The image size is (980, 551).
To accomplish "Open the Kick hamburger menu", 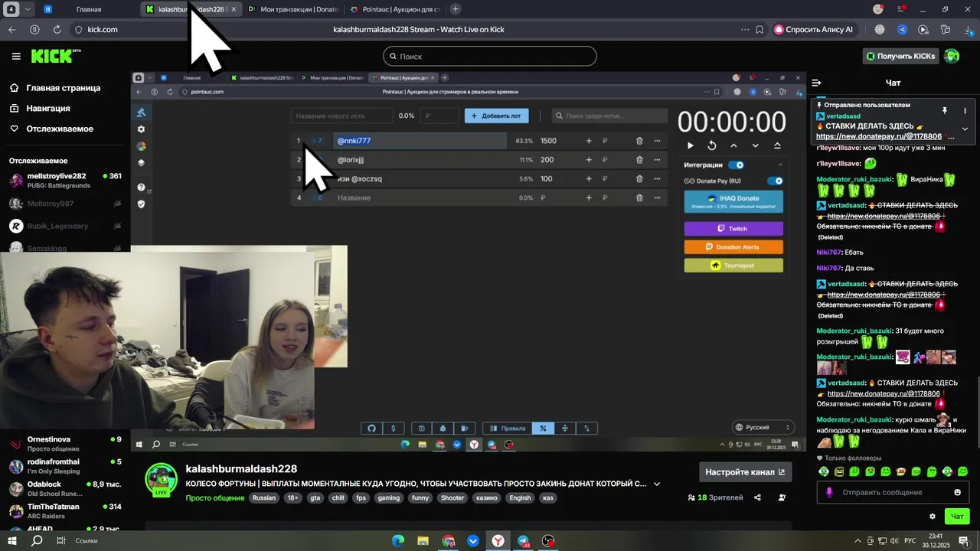I will [x=16, y=56].
